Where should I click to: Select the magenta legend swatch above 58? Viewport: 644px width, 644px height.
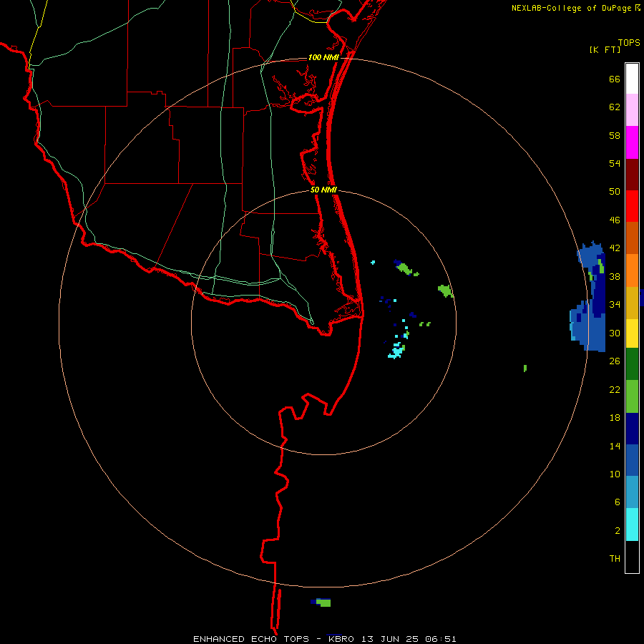pos(632,142)
